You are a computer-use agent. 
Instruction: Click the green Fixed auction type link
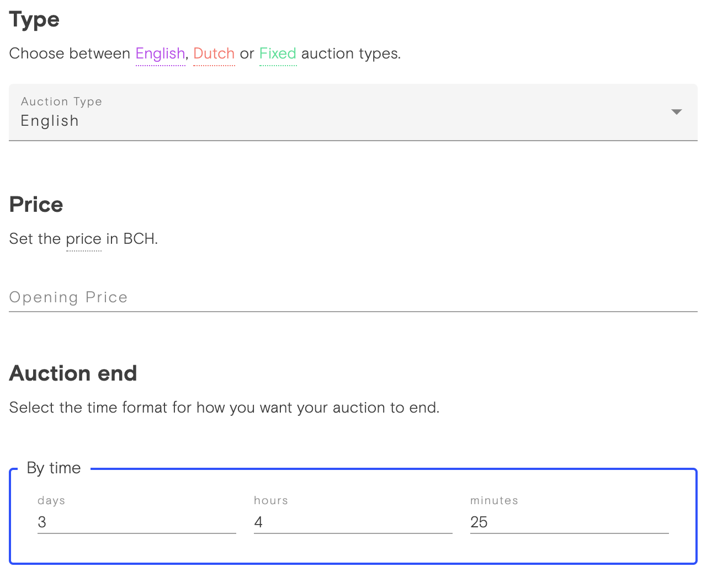point(278,54)
